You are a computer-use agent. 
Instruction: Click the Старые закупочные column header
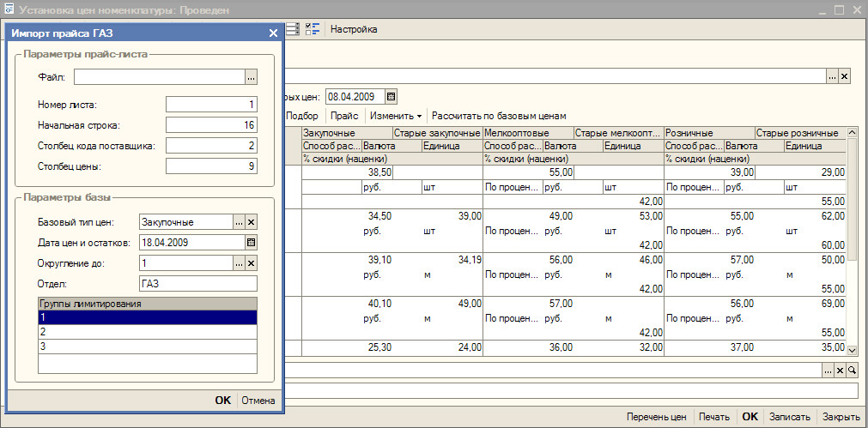(x=437, y=133)
